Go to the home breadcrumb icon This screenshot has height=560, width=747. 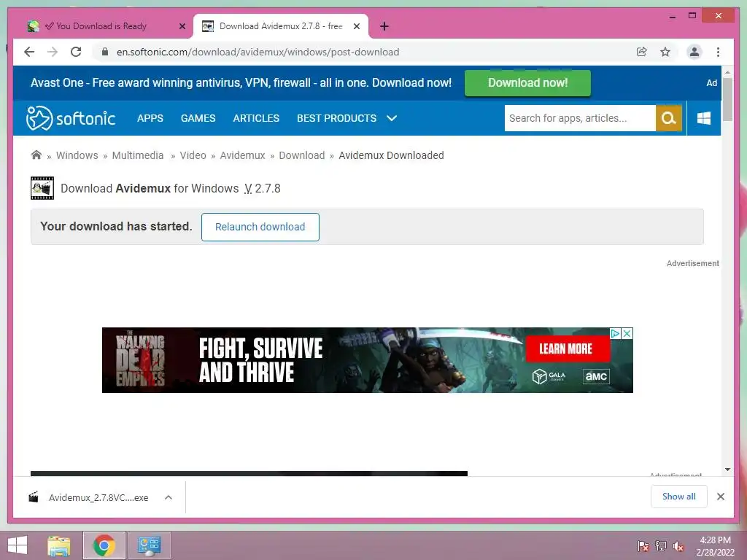36,155
